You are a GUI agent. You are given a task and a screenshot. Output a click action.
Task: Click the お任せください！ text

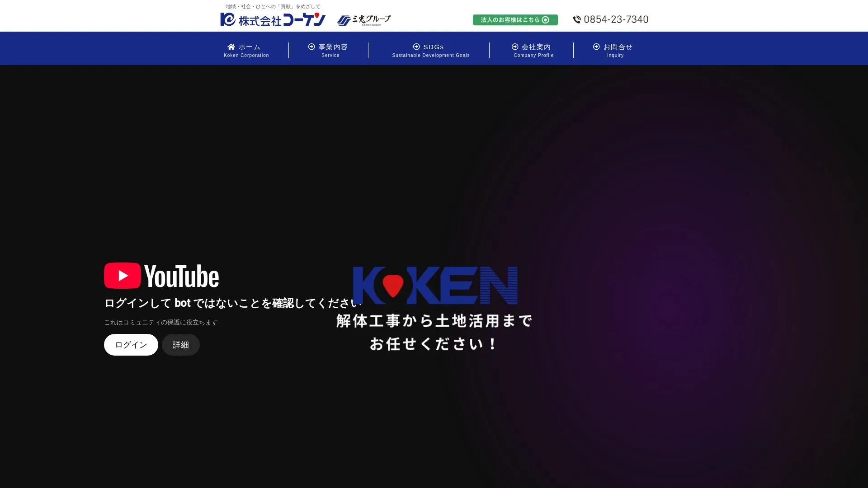(434, 344)
